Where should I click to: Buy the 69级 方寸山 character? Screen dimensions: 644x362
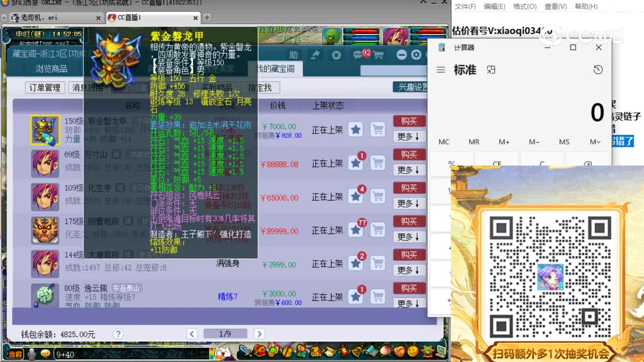[x=410, y=154]
